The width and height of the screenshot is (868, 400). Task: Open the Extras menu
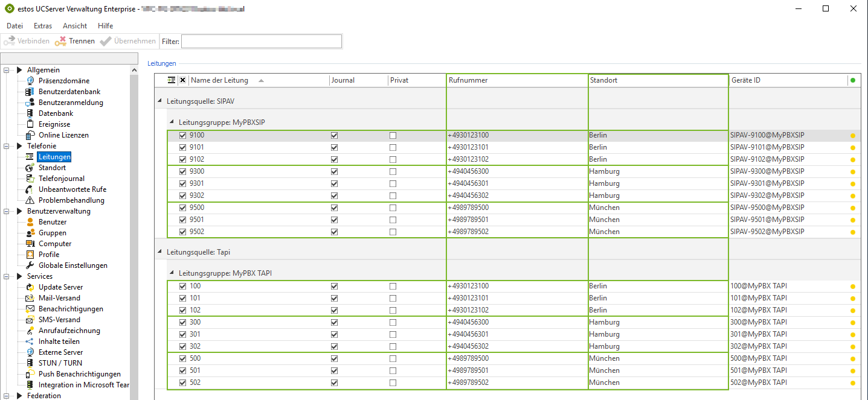pos(43,26)
